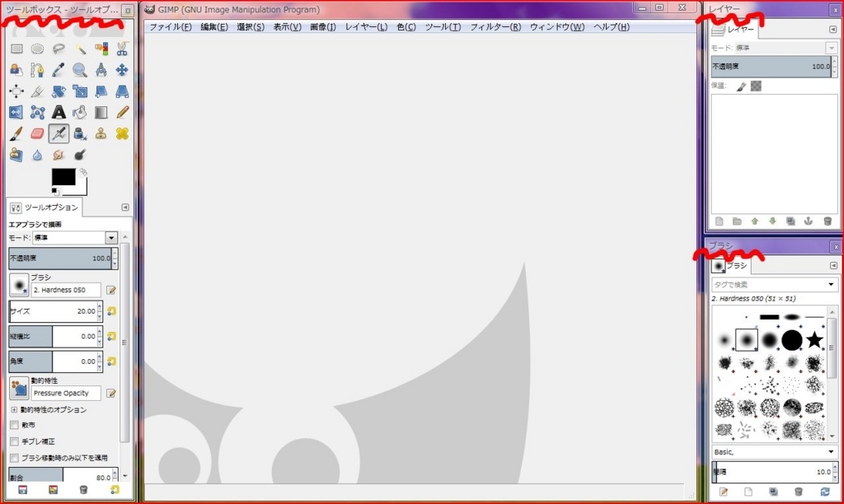Select the Foreground Select tool
The width and height of the screenshot is (844, 504).
tap(16, 70)
